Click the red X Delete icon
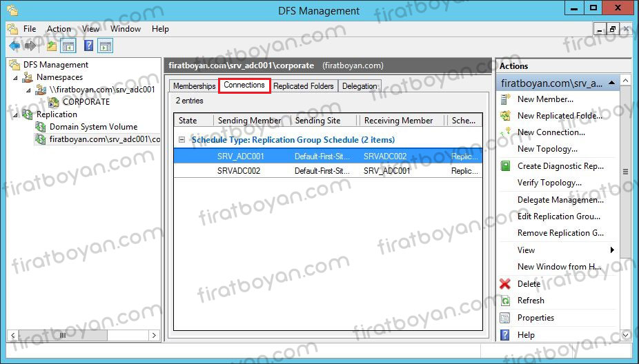639x364 pixels. point(505,284)
